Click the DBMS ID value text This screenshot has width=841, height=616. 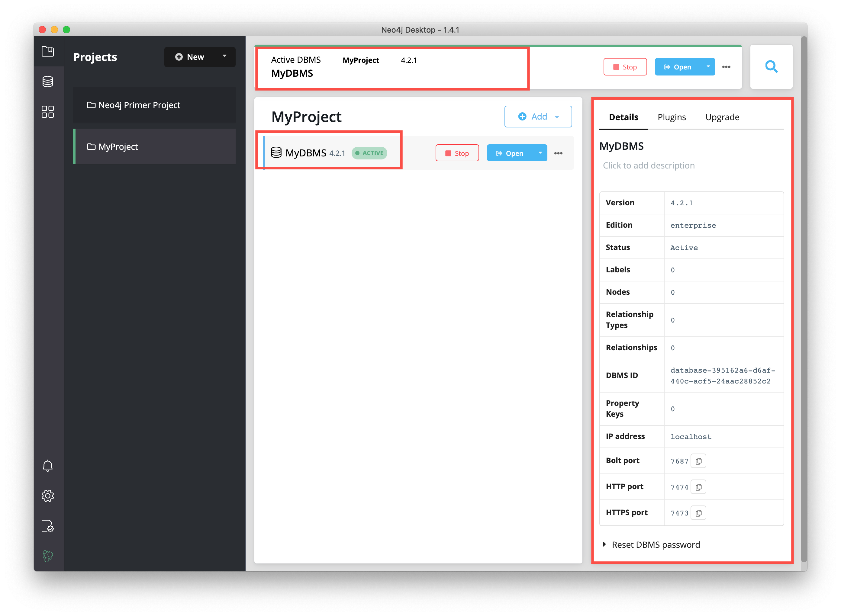point(722,376)
